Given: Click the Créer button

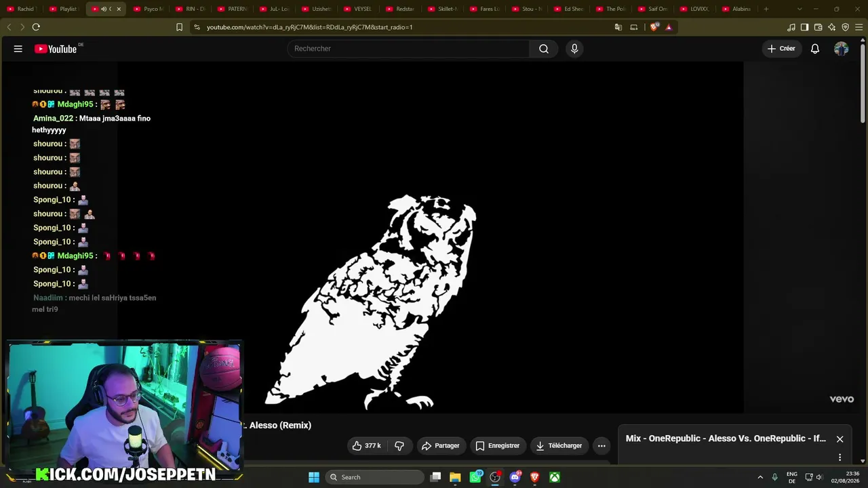Looking at the screenshot, I should [781, 49].
